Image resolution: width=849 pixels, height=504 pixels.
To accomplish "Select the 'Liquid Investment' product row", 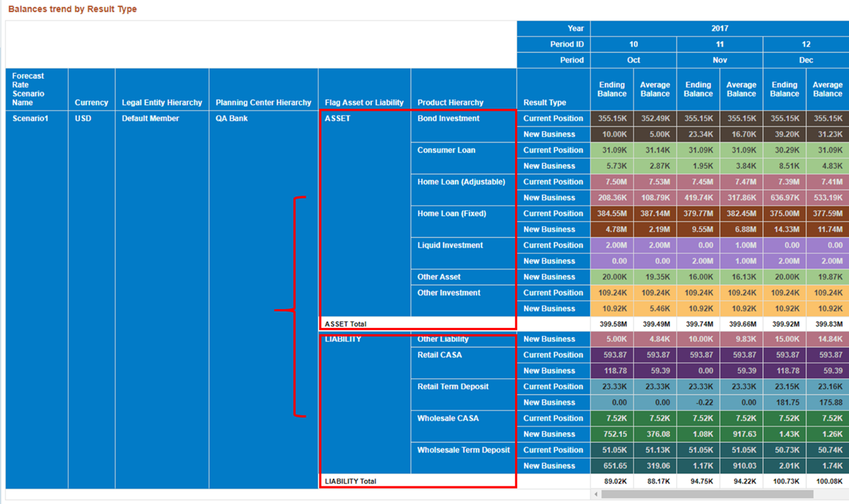I will (x=464, y=253).
